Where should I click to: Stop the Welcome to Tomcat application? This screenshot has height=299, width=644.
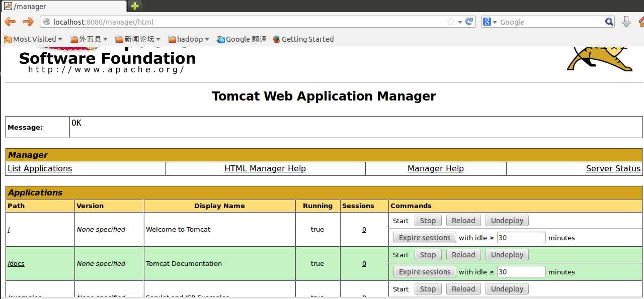point(428,220)
